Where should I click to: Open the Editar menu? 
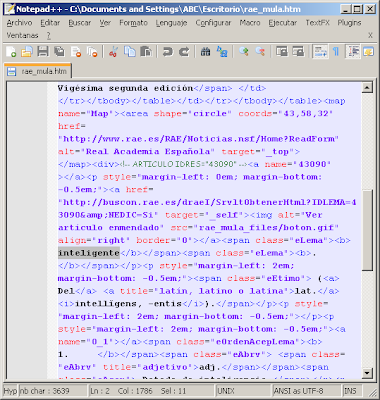pos(50,23)
